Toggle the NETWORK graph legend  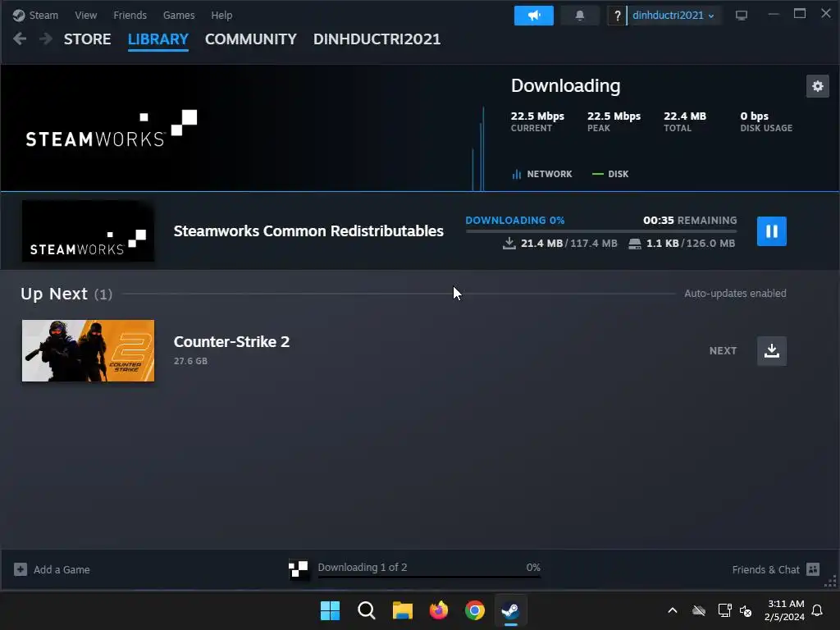(542, 174)
